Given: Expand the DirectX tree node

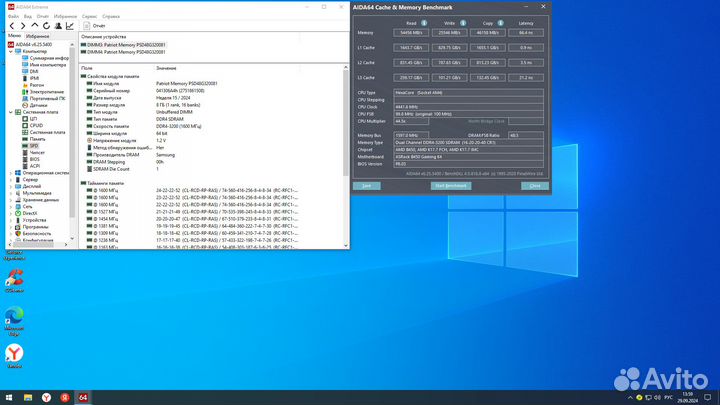Looking at the screenshot, I should pos(11,214).
